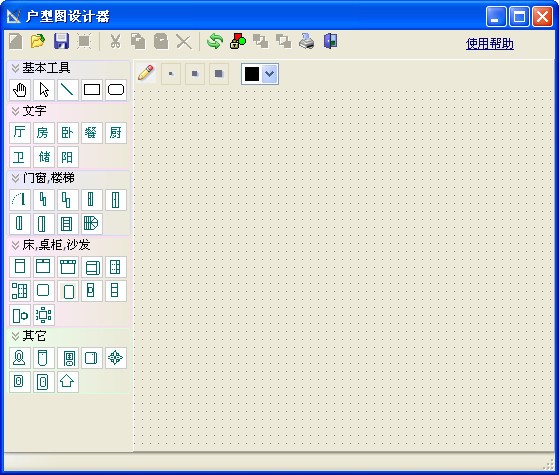
Task: Collapse the 基本工具 section
Action: coord(15,68)
